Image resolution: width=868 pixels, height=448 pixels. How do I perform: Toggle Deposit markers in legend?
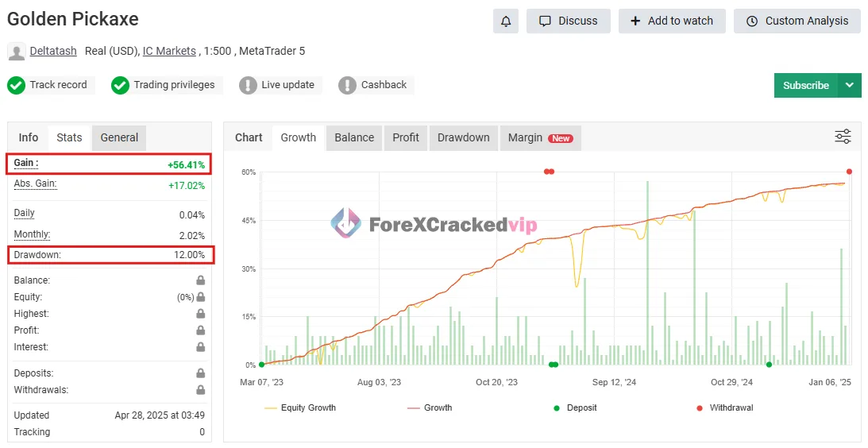(575, 407)
